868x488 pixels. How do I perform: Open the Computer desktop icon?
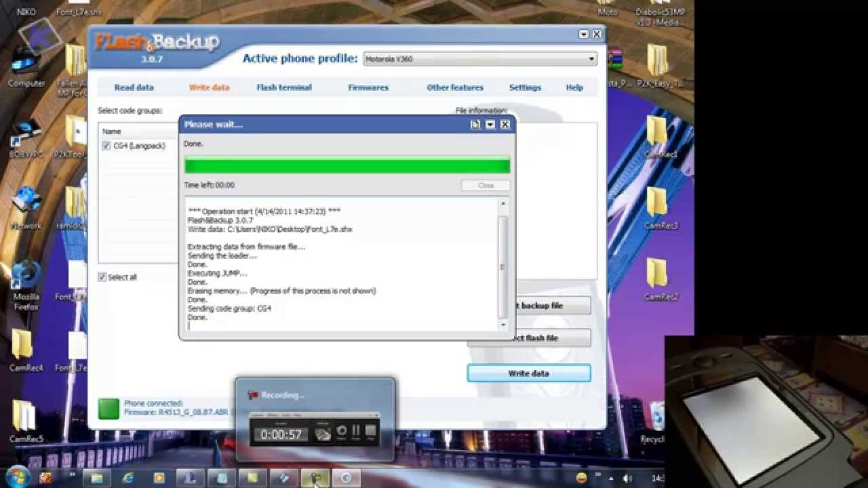pyautogui.click(x=26, y=68)
